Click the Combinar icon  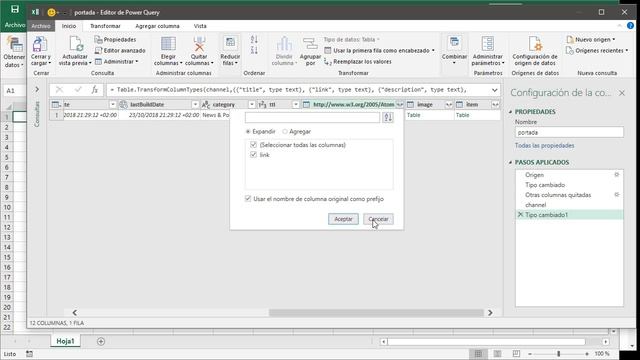click(x=454, y=43)
